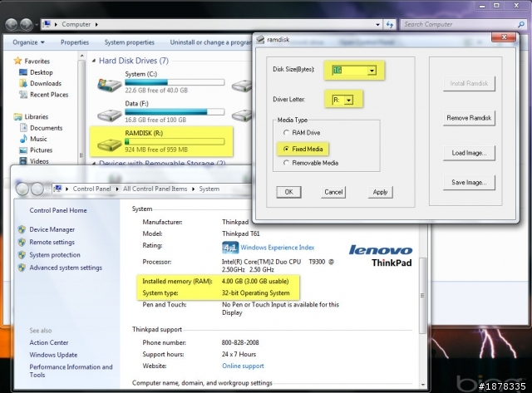This screenshot has width=532, height=393.
Task: Open the RAMDISK (R:) drive icon
Action: pos(109,145)
